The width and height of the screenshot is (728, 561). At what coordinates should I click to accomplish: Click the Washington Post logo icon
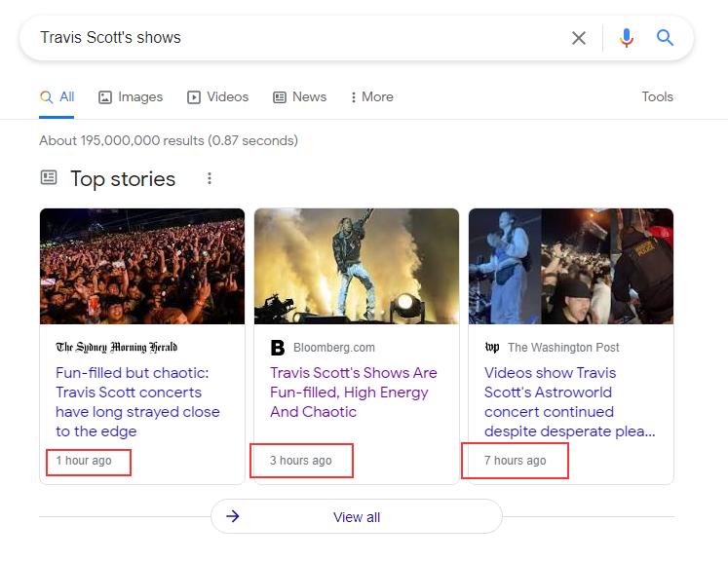[x=492, y=348]
